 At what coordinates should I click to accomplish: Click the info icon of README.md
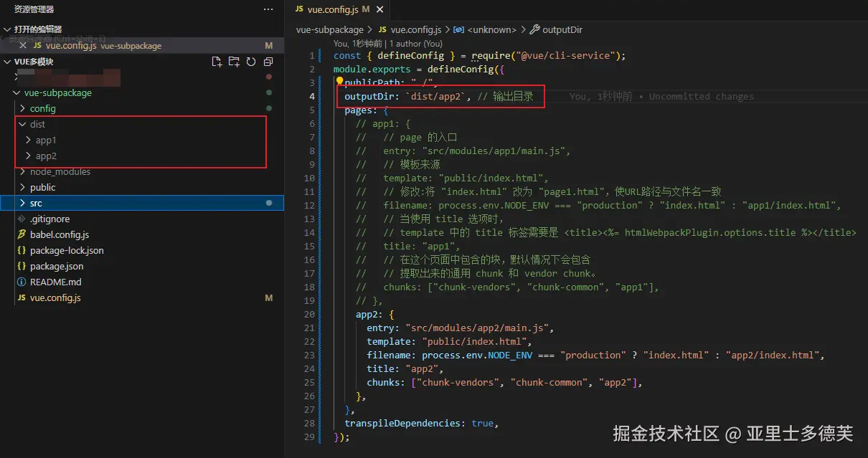(22, 282)
